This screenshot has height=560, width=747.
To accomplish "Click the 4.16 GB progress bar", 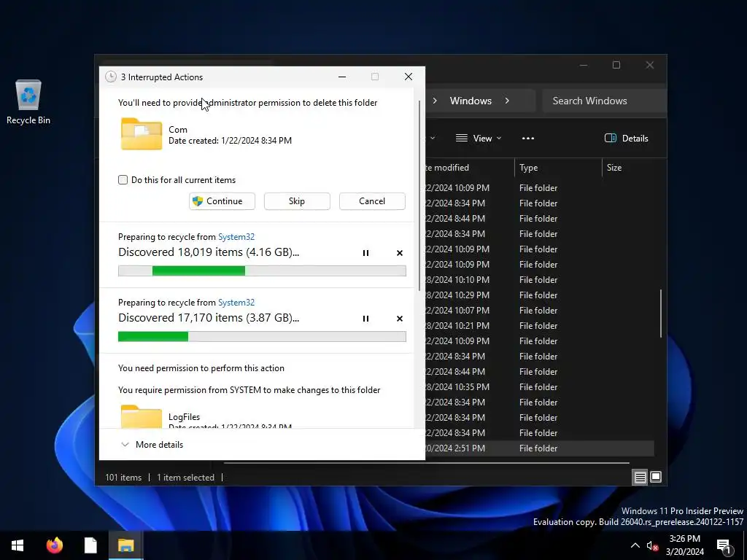I will [262, 271].
